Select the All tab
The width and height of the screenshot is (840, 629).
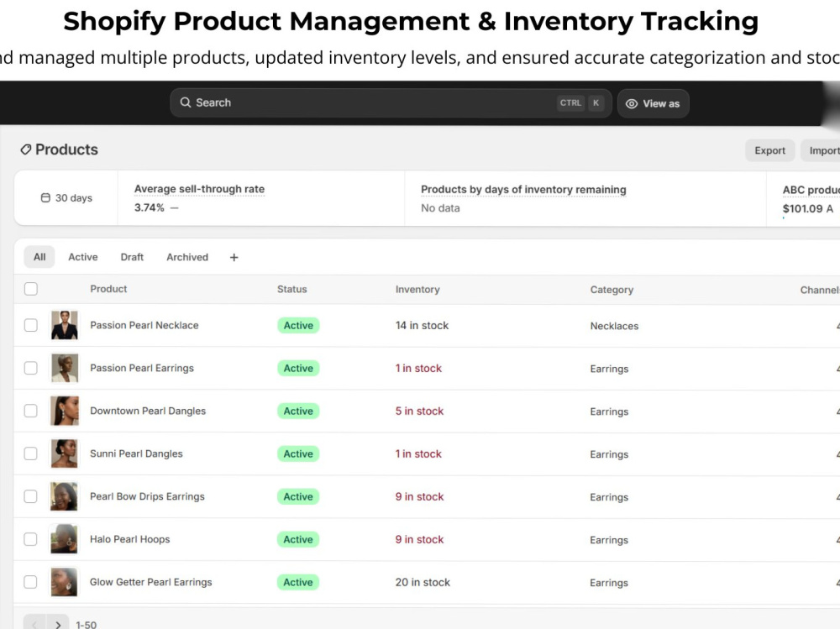[x=39, y=257]
